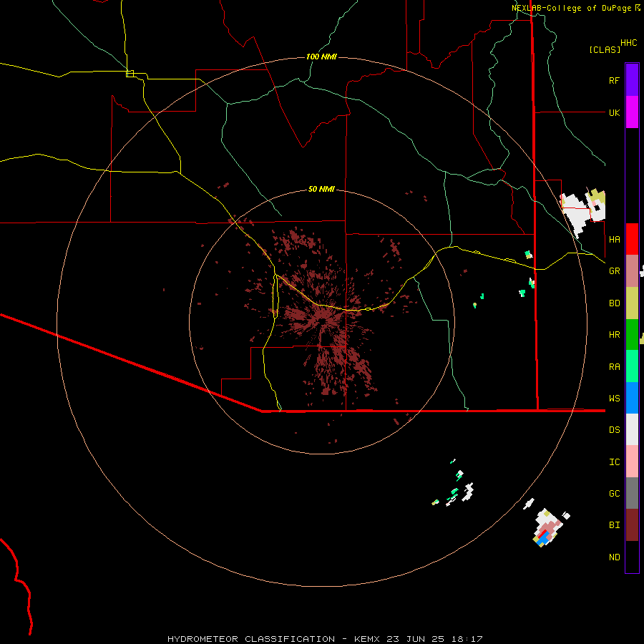The image size is (644, 644).
Task: Click the GR legend label
Action: coord(614,271)
